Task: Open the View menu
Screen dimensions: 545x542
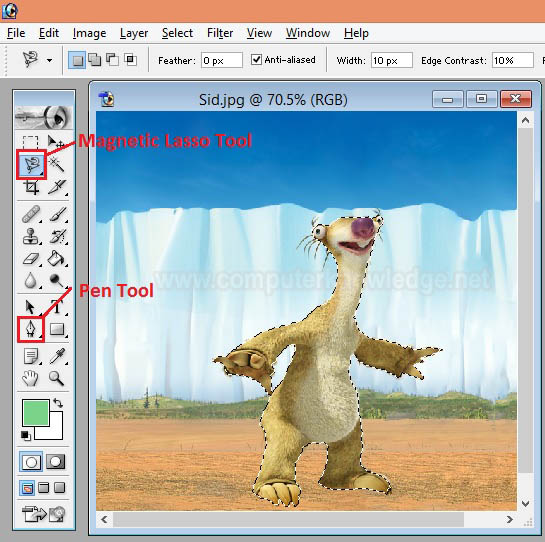Action: coord(259,33)
